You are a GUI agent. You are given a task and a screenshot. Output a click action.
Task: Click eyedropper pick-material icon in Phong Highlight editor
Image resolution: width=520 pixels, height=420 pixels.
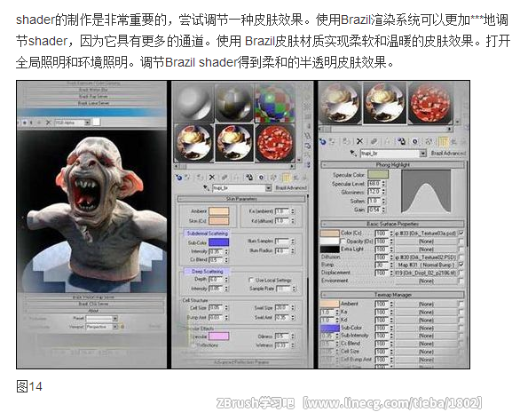[353, 154]
